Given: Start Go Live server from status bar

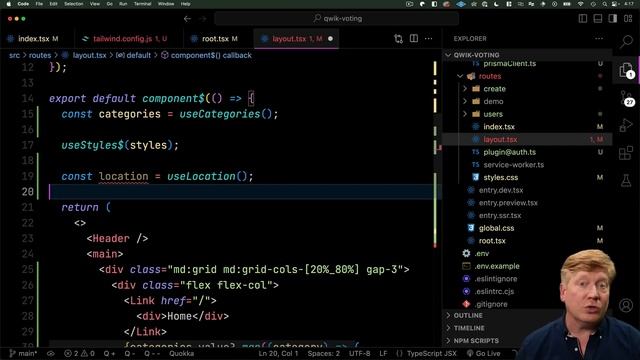Looking at the screenshot, I should (x=483, y=353).
